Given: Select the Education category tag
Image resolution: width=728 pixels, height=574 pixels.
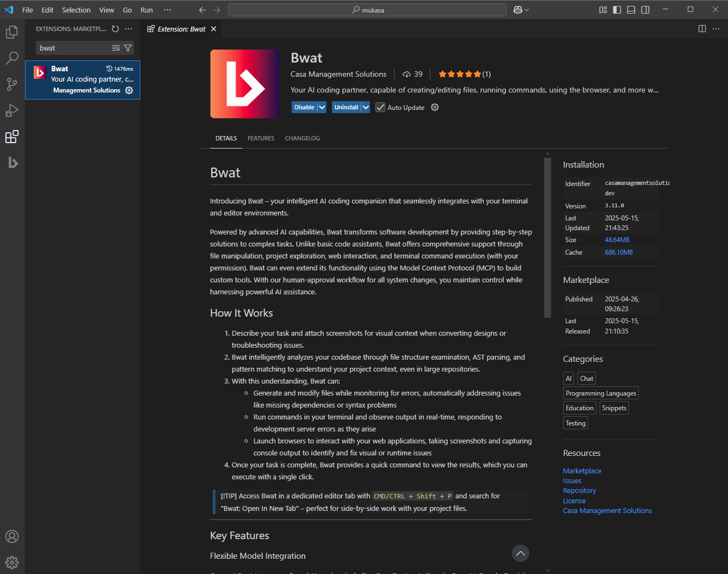Looking at the screenshot, I should pos(579,408).
